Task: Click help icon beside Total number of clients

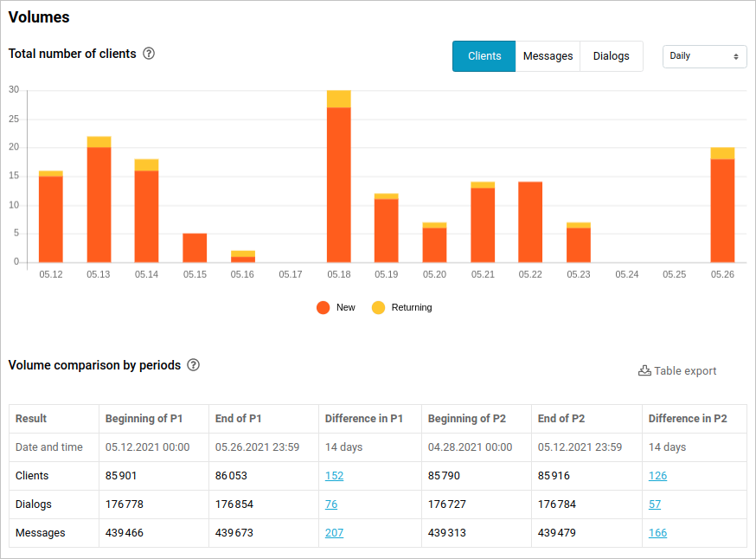Action: [x=149, y=54]
